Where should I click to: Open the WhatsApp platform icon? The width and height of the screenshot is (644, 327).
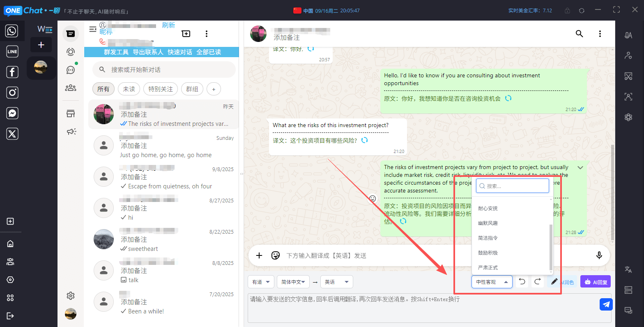pos(12,31)
